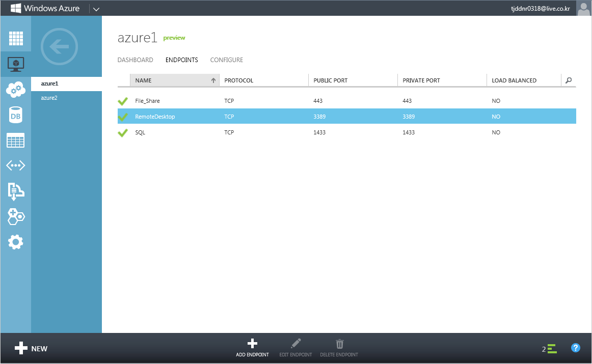Open account tjddnr0318@live.co.kr menu

(x=540, y=8)
